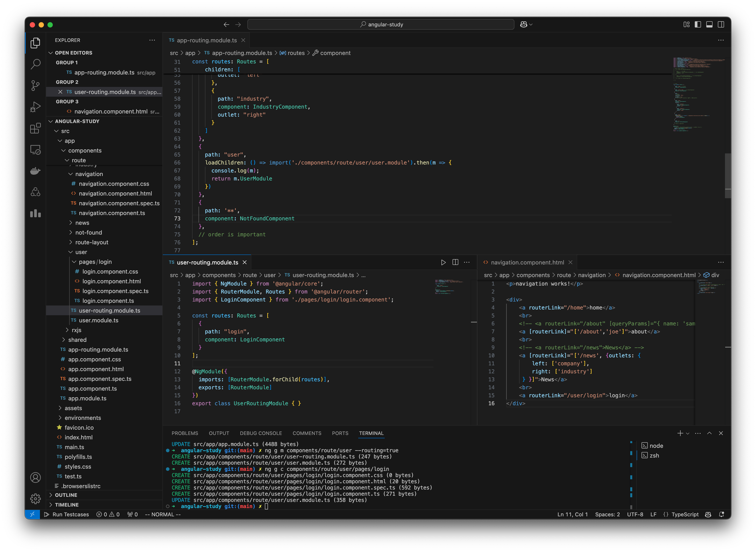Click the Accounts icon near the bottom sidebar
This screenshot has height=552, width=756.
tap(35, 478)
